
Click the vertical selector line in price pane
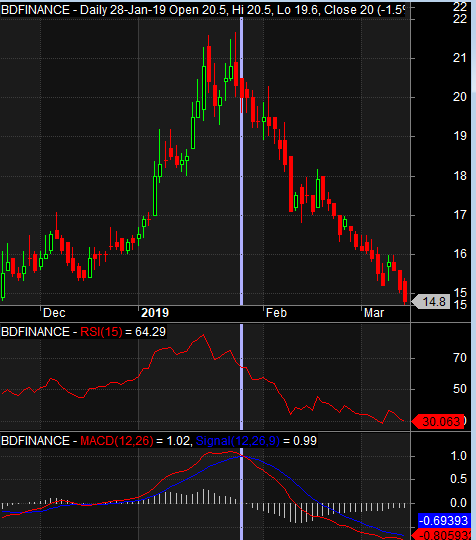pos(241,161)
